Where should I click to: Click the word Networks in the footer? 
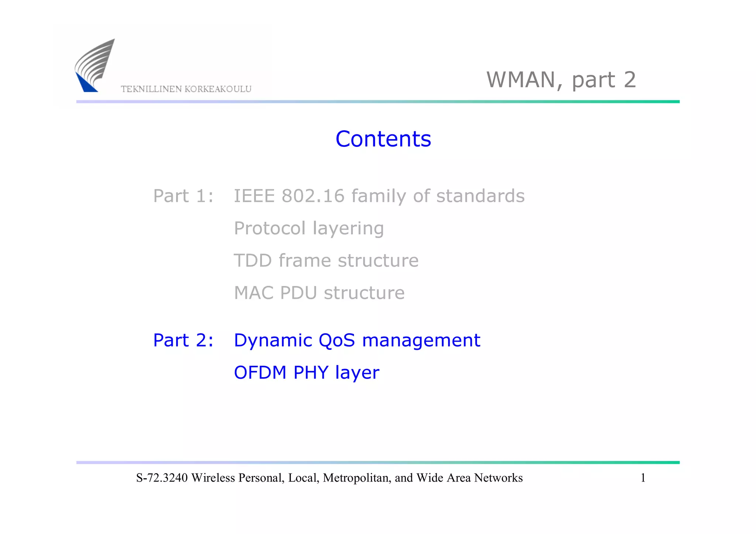click(498, 478)
